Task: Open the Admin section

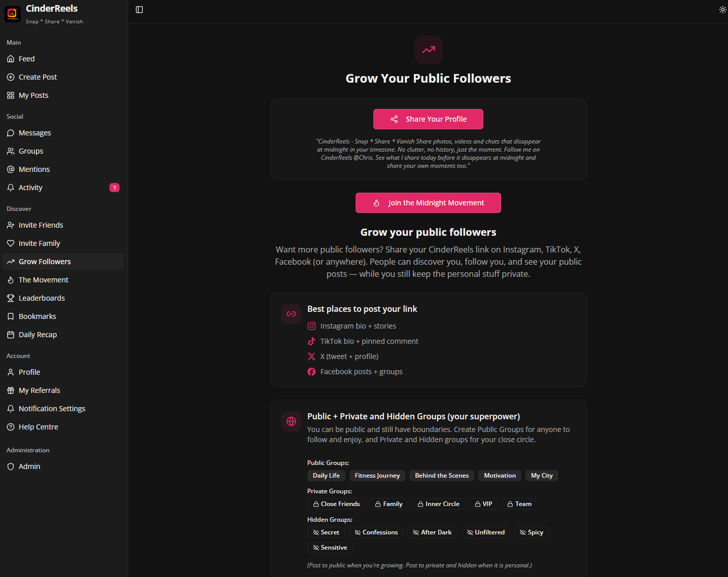Action: point(63,466)
